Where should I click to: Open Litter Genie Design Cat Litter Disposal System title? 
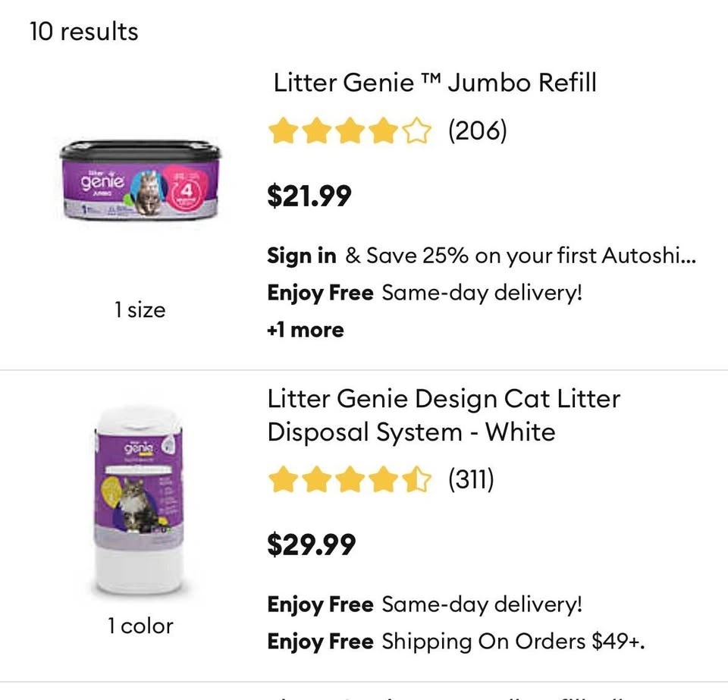click(x=443, y=415)
